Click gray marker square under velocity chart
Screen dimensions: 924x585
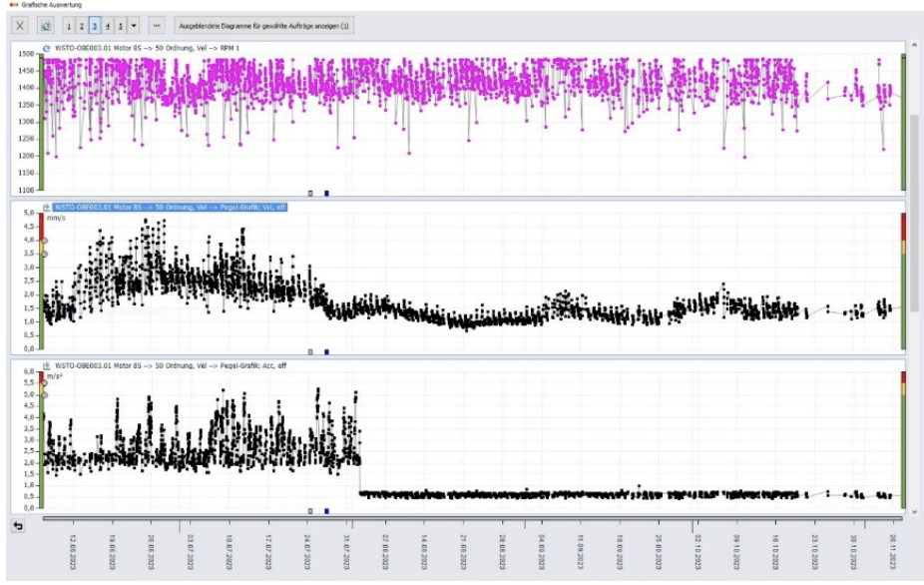[x=310, y=352]
